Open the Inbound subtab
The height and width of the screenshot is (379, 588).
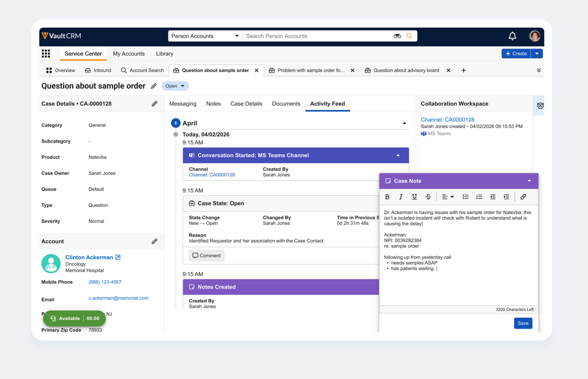pos(98,70)
